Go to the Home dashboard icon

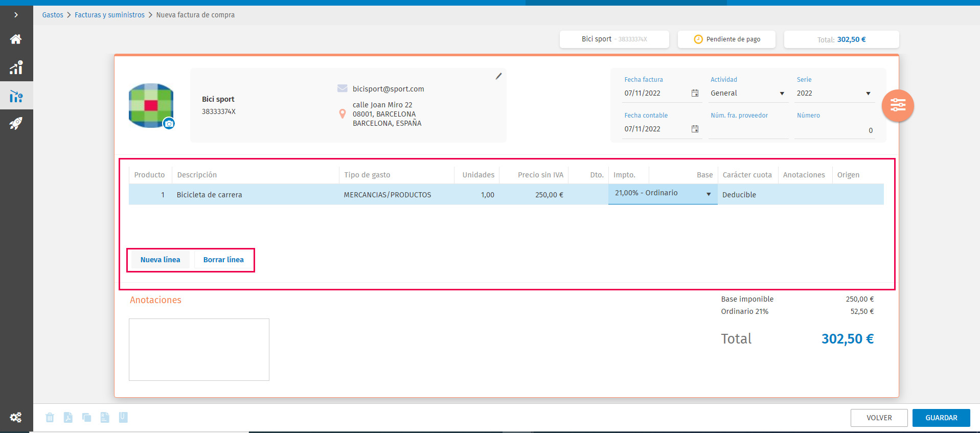pyautogui.click(x=16, y=39)
